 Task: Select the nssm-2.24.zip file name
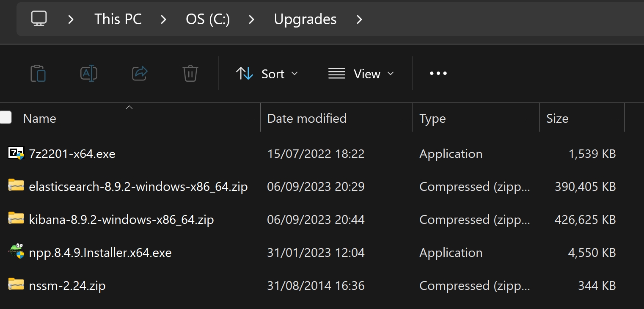point(67,286)
